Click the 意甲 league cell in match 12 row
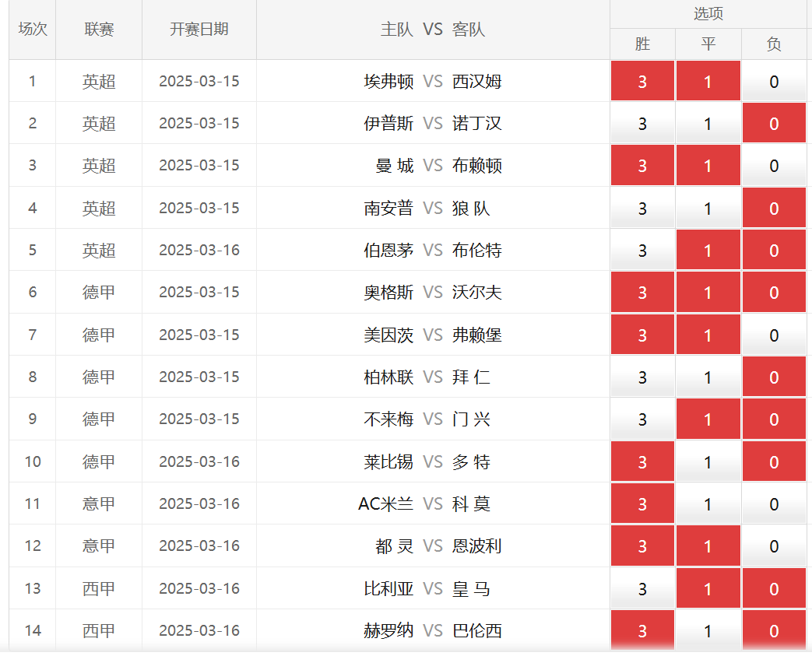Screen dimensions: 812x656 coord(99,545)
